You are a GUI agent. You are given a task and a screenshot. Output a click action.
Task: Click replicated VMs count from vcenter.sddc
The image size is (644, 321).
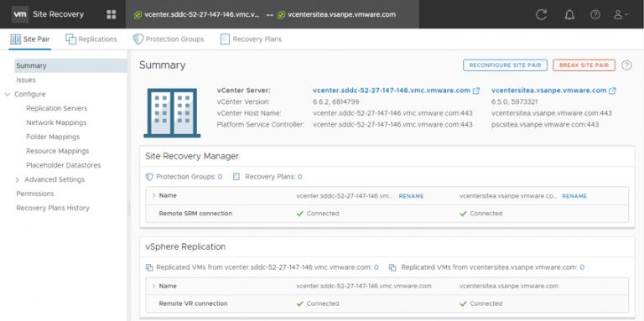(377, 267)
